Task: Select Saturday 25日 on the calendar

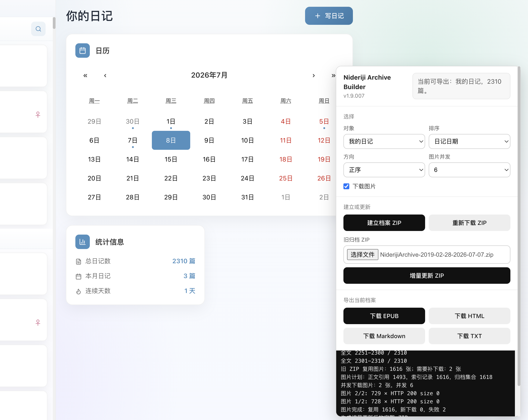Action: click(x=286, y=178)
